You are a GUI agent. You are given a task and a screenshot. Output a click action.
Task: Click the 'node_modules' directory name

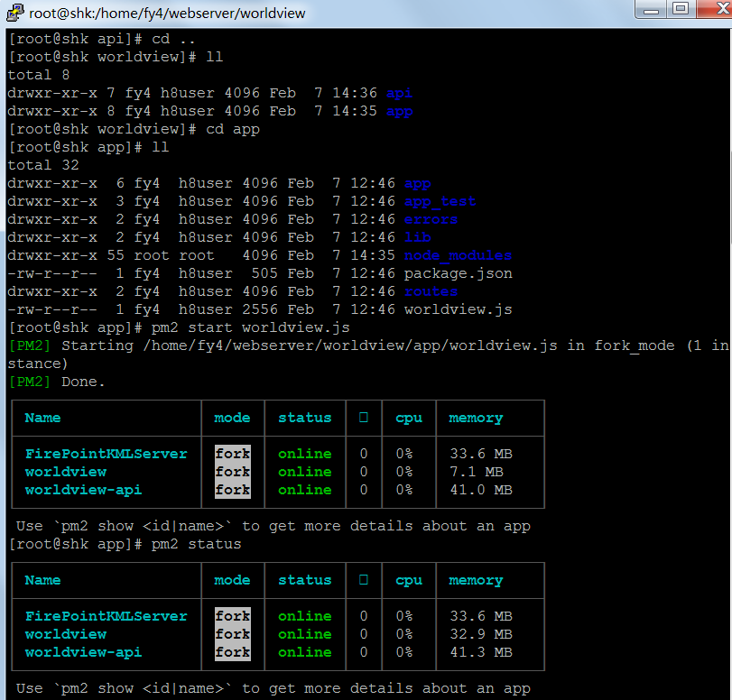tap(458, 255)
